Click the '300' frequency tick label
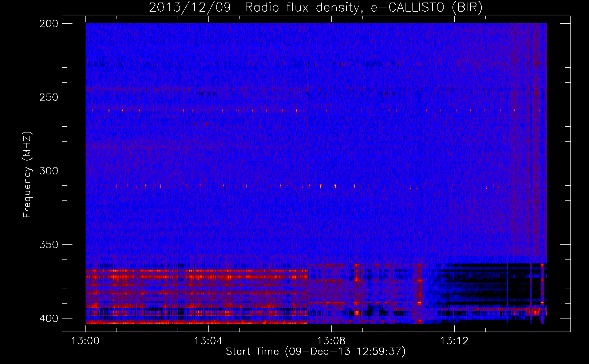The height and width of the screenshot is (364, 589). 48,171
